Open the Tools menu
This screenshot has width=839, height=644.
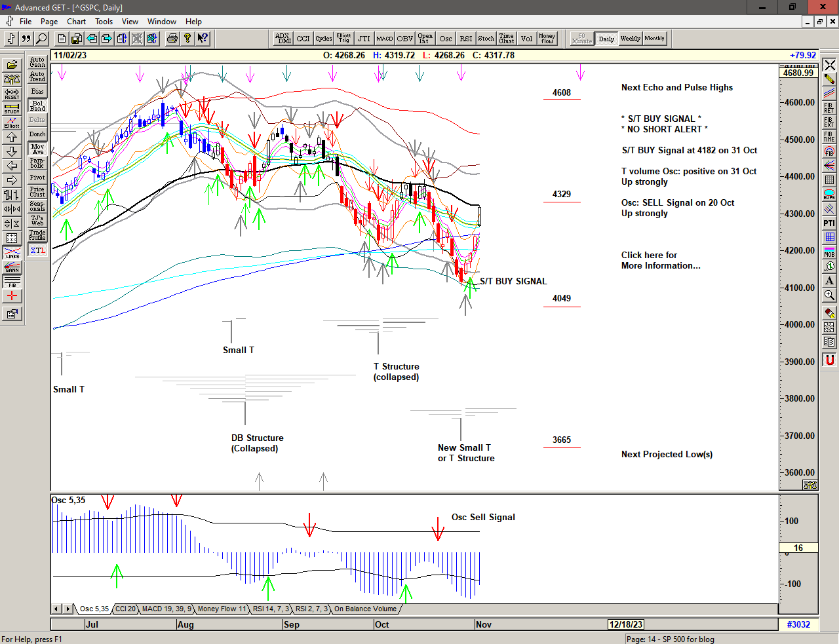pos(104,22)
